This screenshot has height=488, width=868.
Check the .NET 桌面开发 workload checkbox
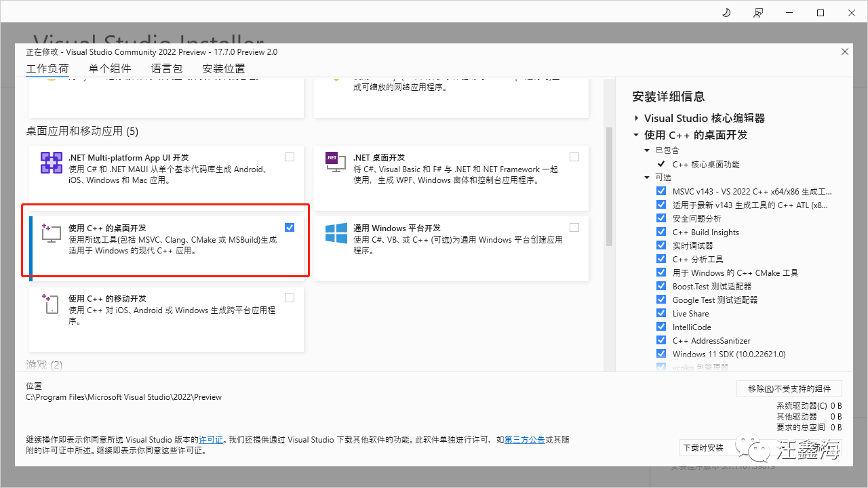click(x=574, y=157)
